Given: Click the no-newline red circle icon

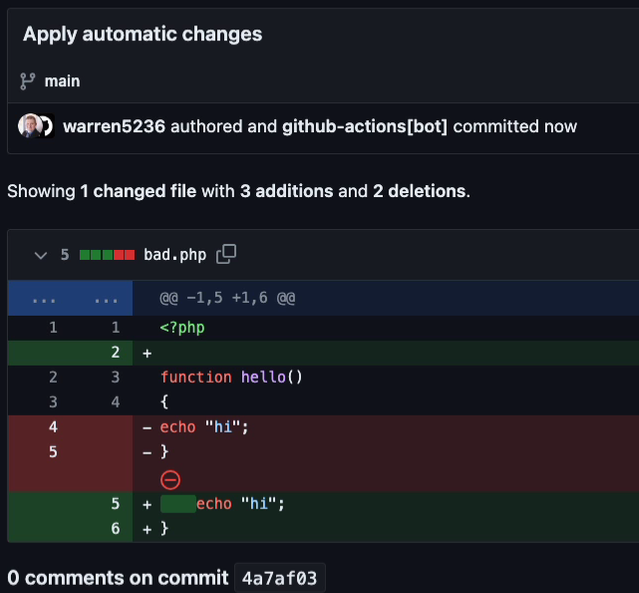Looking at the screenshot, I should click(x=170, y=480).
